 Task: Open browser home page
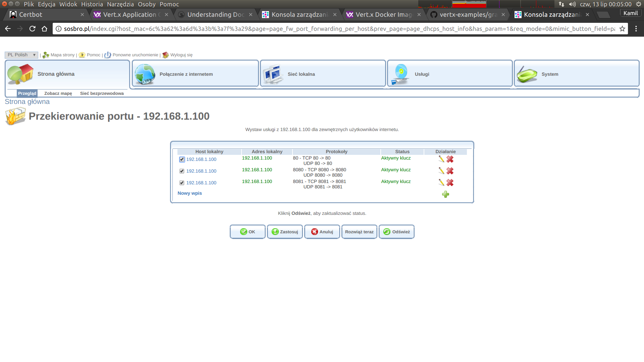pyautogui.click(x=44, y=29)
